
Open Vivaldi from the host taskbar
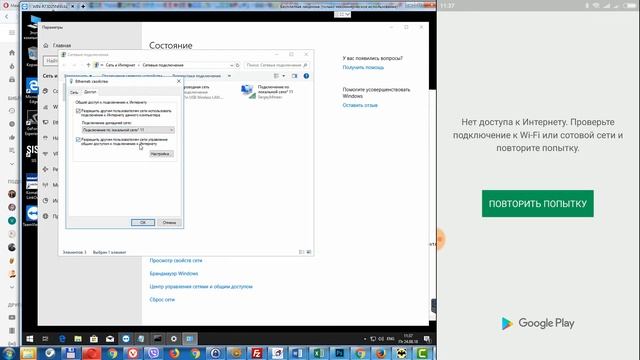click(133, 353)
